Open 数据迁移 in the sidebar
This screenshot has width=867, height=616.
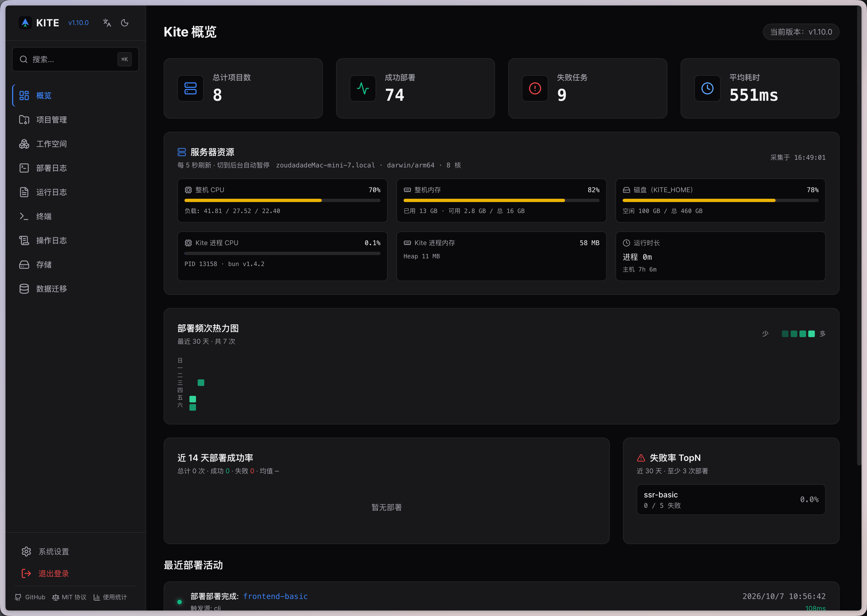tap(75, 289)
